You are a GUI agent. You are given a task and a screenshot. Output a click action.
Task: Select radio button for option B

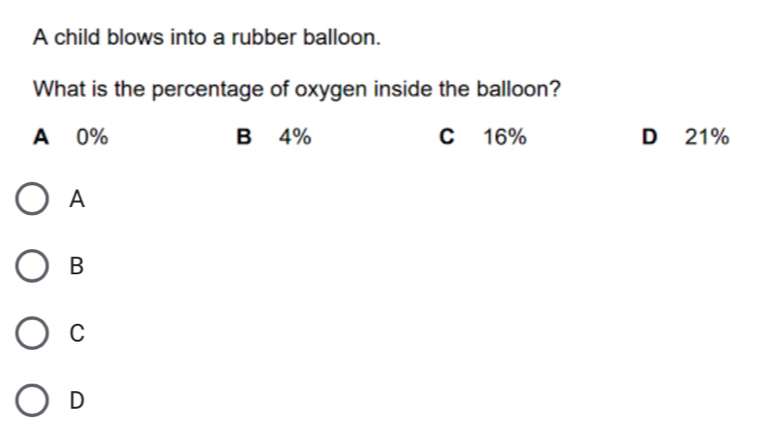pos(33,266)
